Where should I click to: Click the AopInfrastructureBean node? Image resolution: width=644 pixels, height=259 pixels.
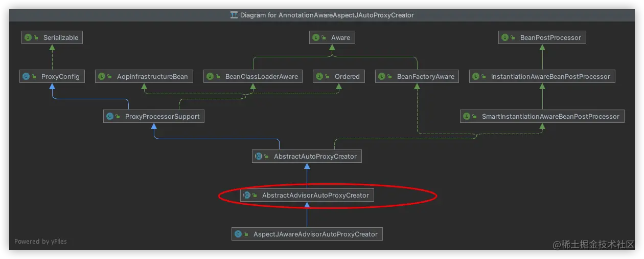(x=144, y=76)
